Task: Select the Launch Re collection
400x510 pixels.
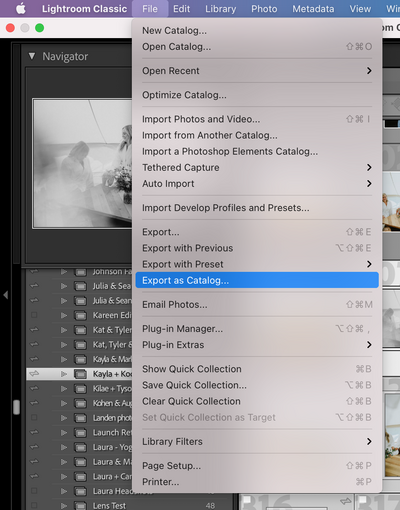Action: pyautogui.click(x=112, y=433)
